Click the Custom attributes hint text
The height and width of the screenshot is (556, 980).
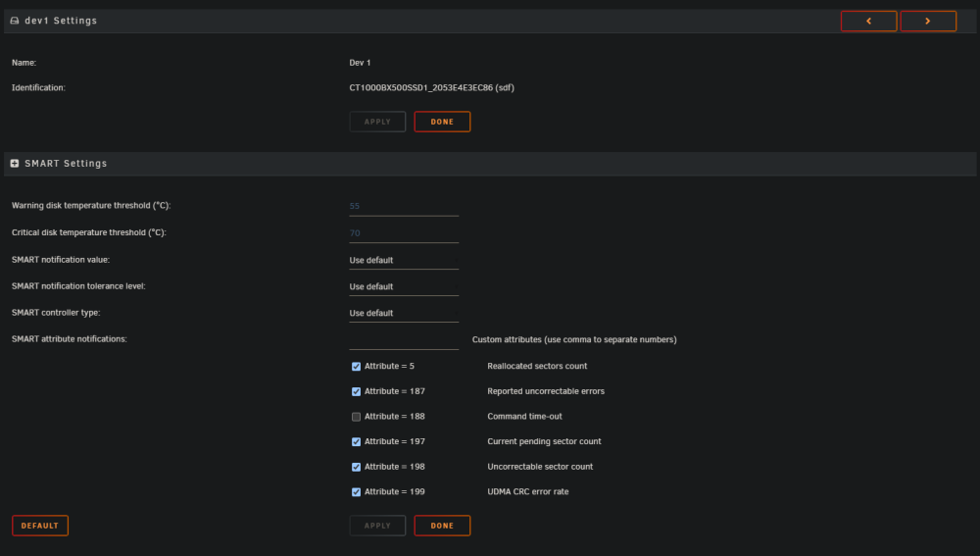click(x=574, y=339)
